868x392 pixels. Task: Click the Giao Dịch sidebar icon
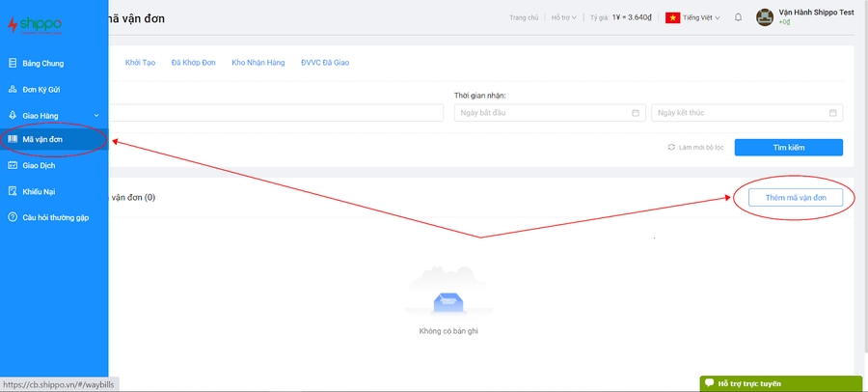(13, 165)
